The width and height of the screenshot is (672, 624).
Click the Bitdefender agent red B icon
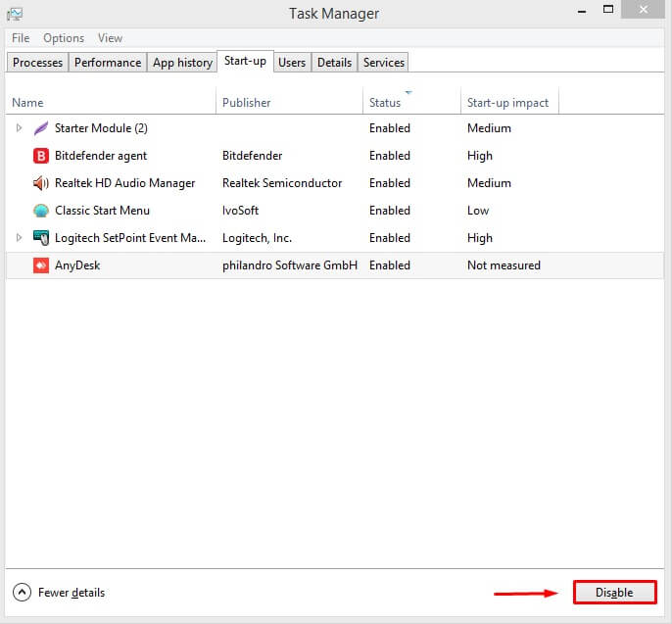41,156
